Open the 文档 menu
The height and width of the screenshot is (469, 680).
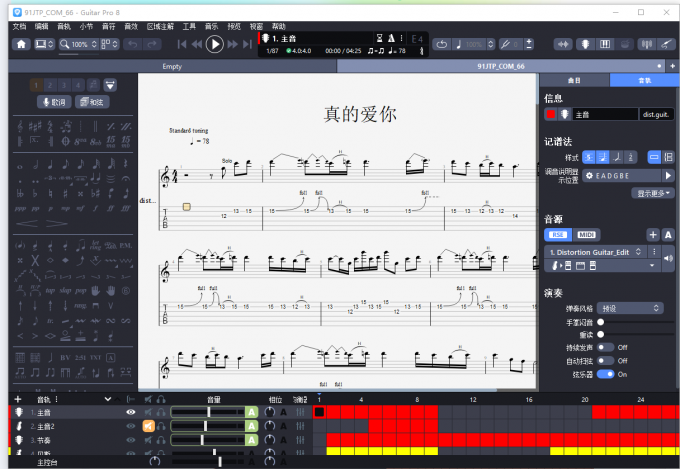(20, 26)
